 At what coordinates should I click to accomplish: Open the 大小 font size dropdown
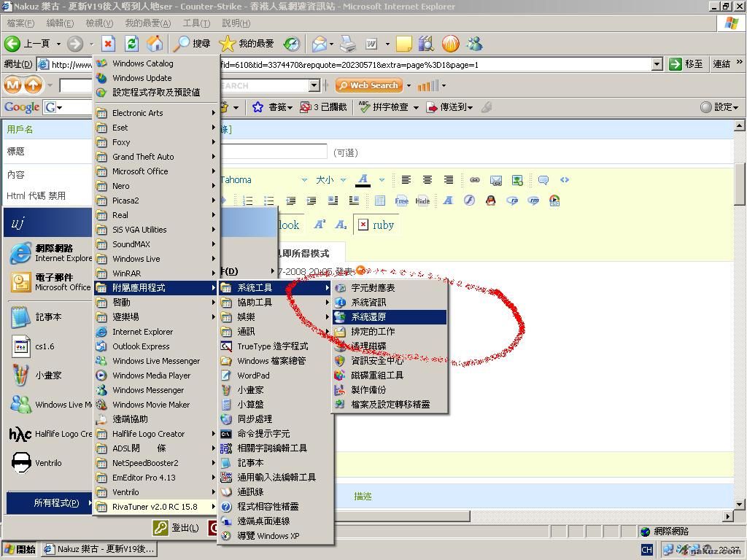(343, 180)
